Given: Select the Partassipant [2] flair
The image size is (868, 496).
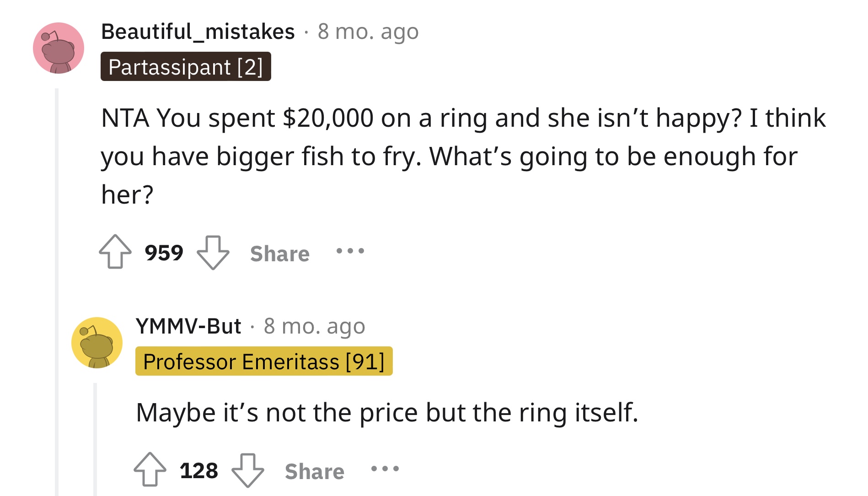Looking at the screenshot, I should pos(186,67).
